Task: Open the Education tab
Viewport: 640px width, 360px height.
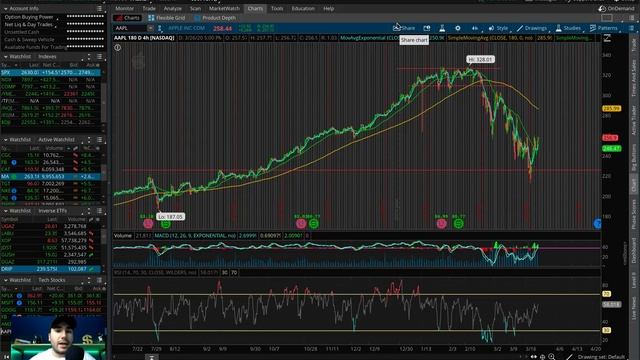Action: [x=303, y=8]
